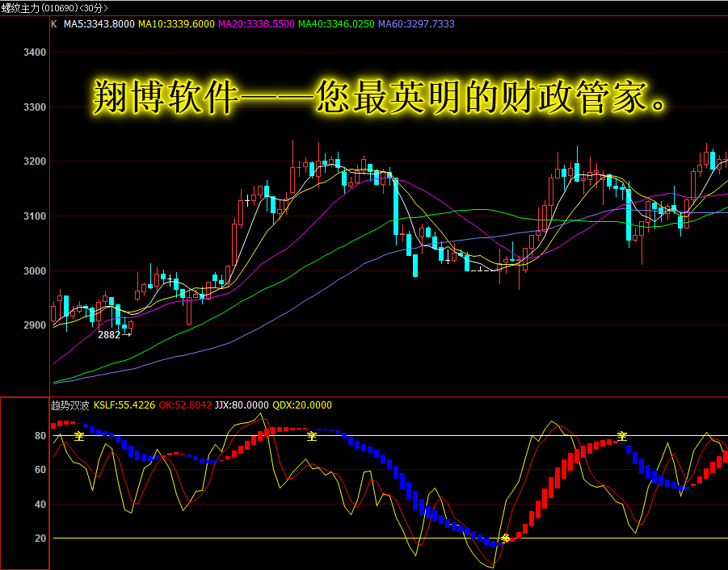The image size is (728, 570).
Task: Select the 3000 price axis label
Action: pos(35,270)
